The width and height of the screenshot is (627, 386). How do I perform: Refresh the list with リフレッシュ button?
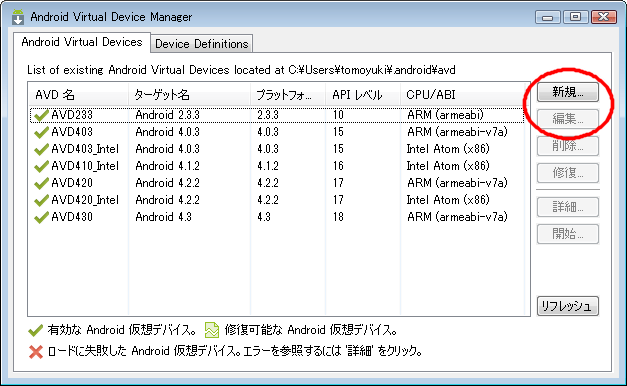point(567,306)
